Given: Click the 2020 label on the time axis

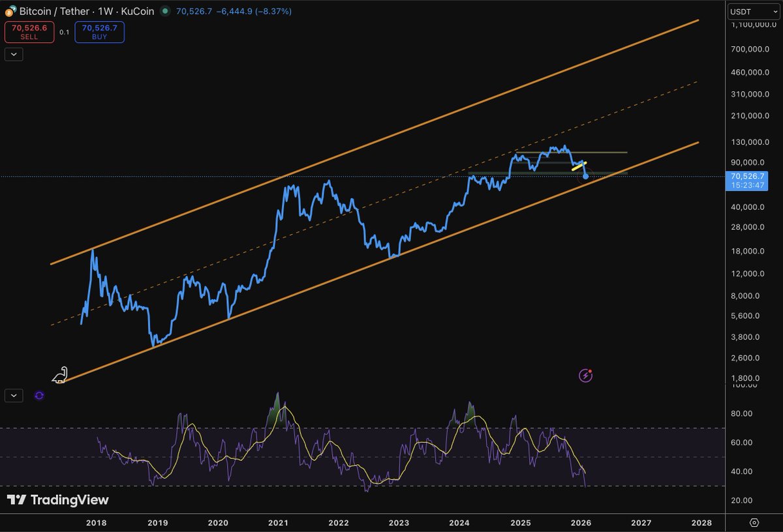Looking at the screenshot, I should tap(218, 523).
